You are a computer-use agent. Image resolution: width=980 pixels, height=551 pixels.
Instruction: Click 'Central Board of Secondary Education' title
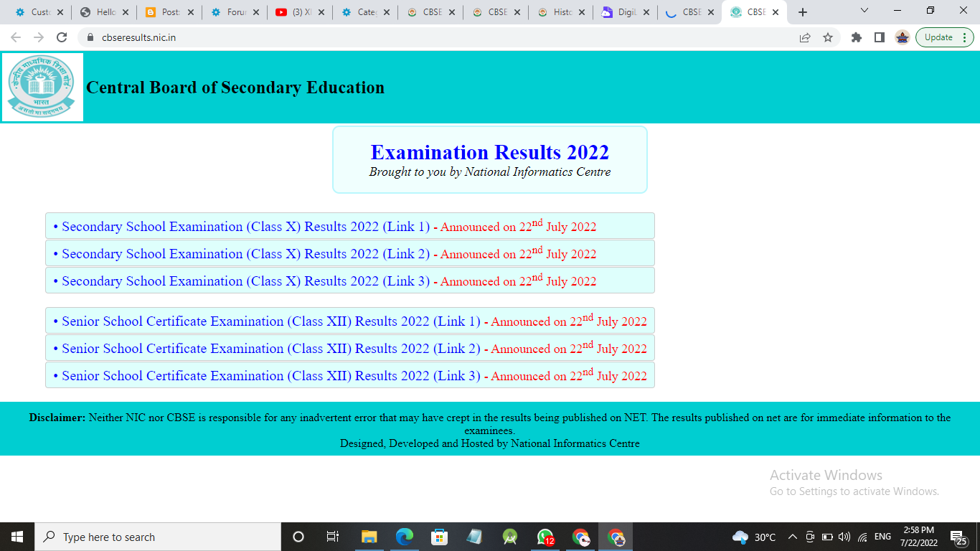click(x=235, y=88)
